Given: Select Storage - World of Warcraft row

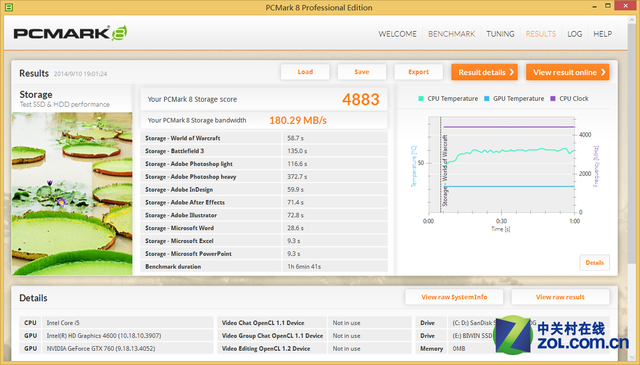Looking at the screenshot, I should 264,138.
